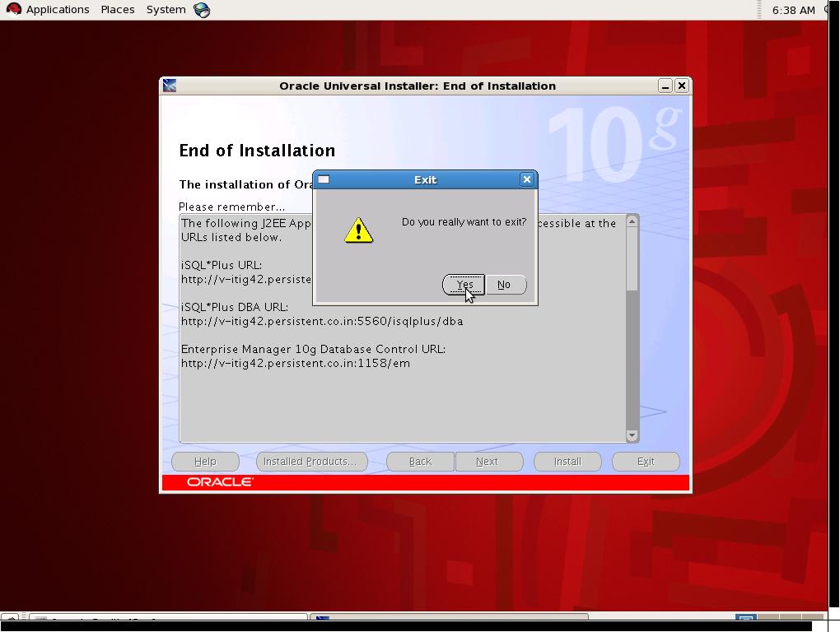Click the Enterprise Manager URL ending 1158/em
The width and height of the screenshot is (840, 632).
click(296, 364)
